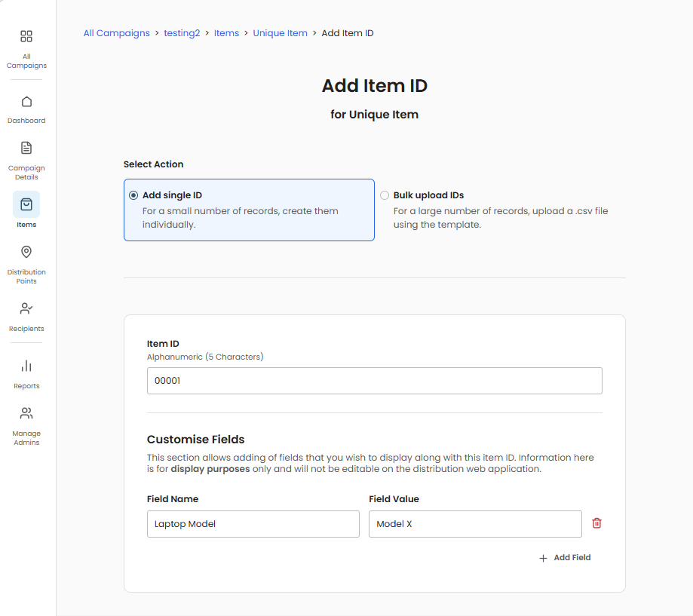Open All Campaigns grid icon in sidebar
The width and height of the screenshot is (693, 616).
pos(26,36)
